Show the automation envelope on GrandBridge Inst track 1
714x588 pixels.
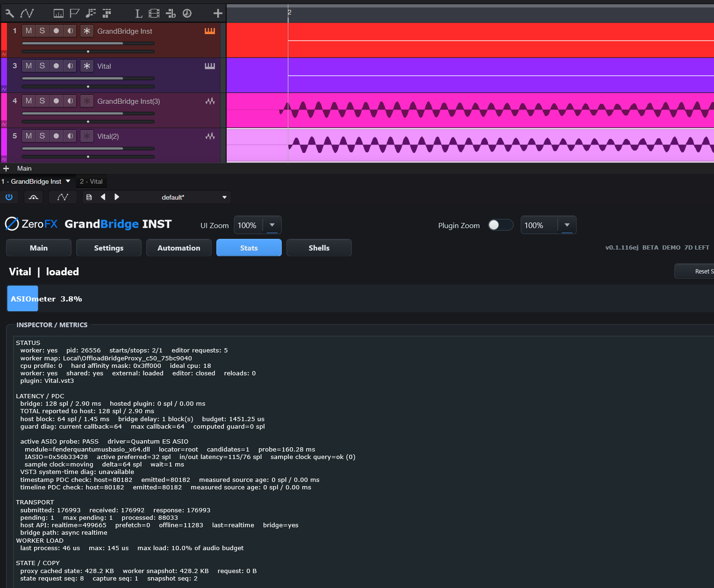[4, 54]
